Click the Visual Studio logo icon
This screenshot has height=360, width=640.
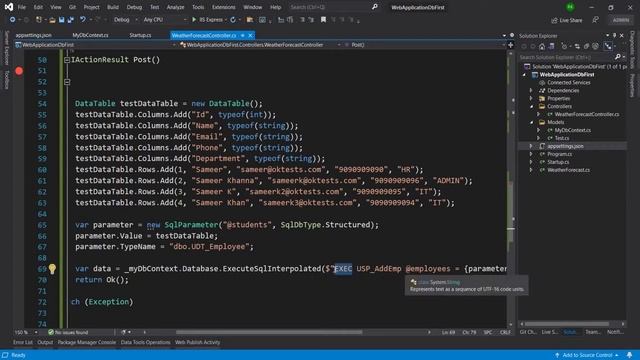click(x=9, y=7)
